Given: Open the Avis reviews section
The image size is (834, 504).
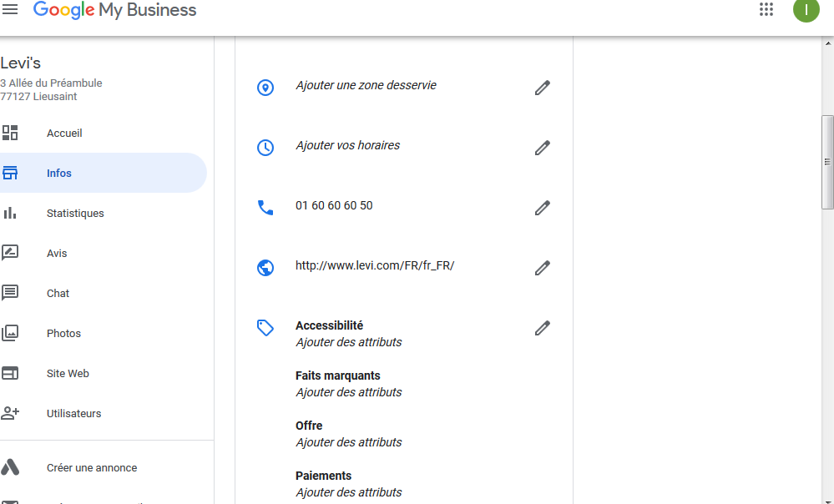Looking at the screenshot, I should 57,254.
